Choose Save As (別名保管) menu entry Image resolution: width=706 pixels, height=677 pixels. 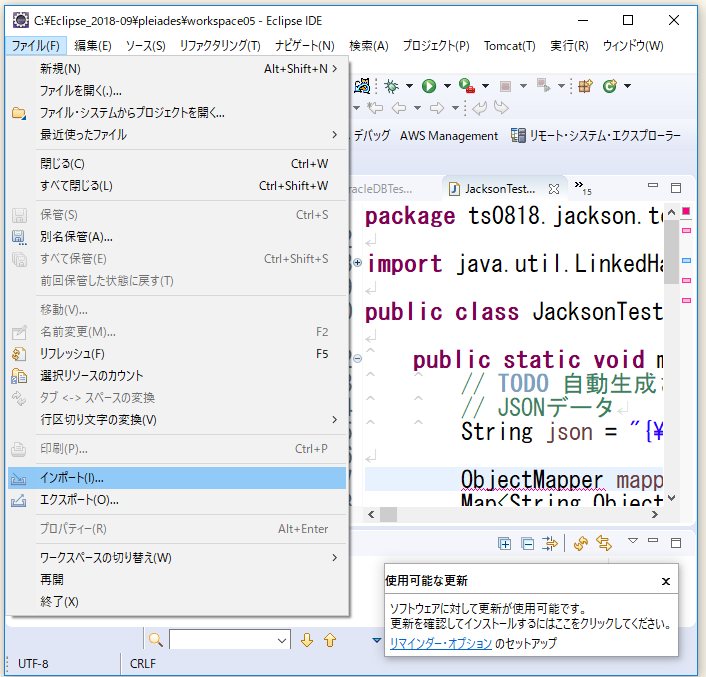[x=177, y=236]
